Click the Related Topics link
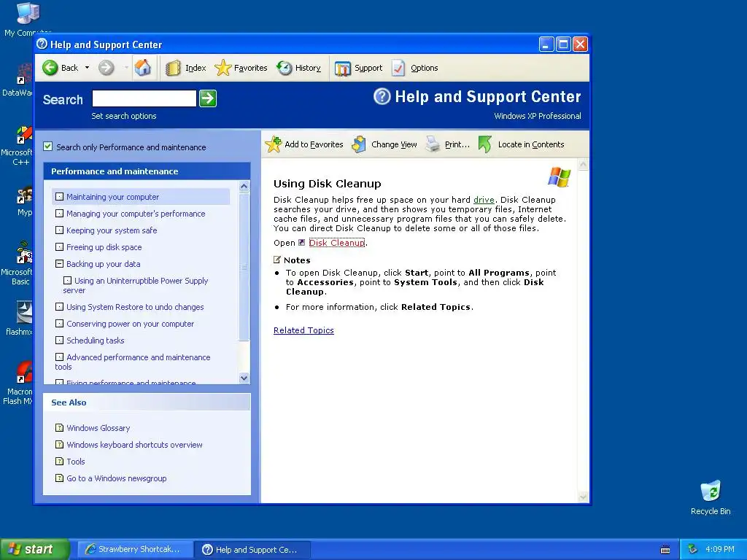The width and height of the screenshot is (747, 560). [303, 330]
